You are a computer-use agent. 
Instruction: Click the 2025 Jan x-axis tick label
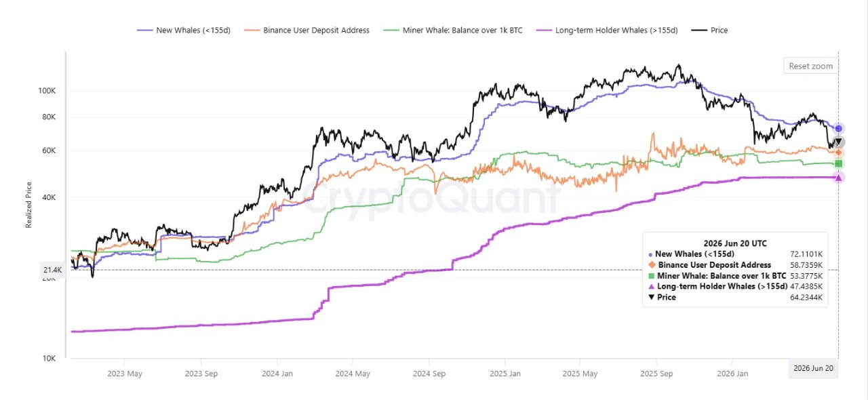tap(504, 373)
